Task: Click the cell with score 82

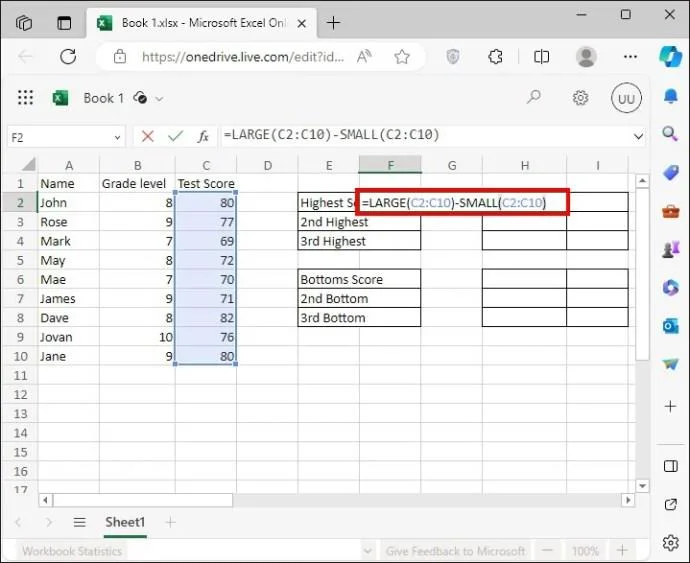Action: coord(206,318)
